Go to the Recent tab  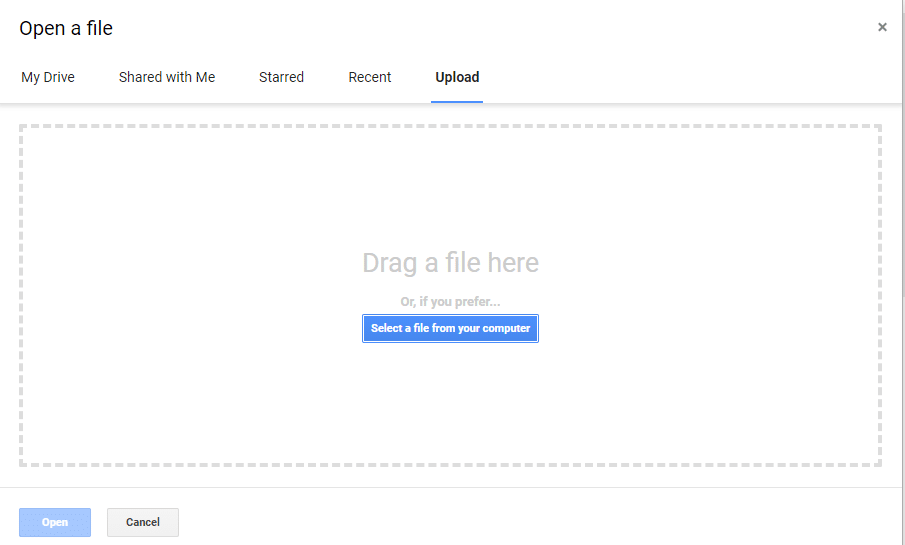(x=369, y=77)
